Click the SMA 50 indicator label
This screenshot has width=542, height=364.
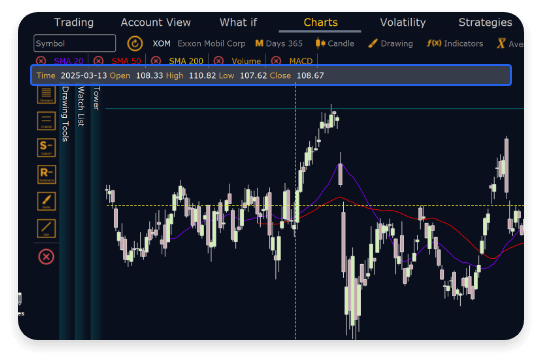126,61
